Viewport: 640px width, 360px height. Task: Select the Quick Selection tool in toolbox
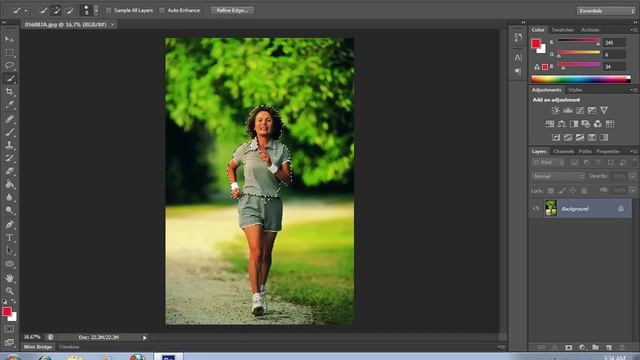pyautogui.click(x=9, y=78)
